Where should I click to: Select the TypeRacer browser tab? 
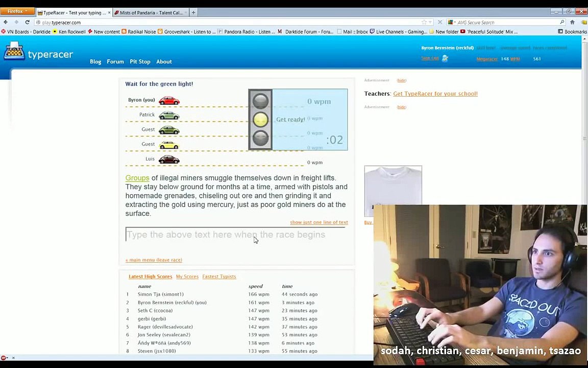(74, 13)
